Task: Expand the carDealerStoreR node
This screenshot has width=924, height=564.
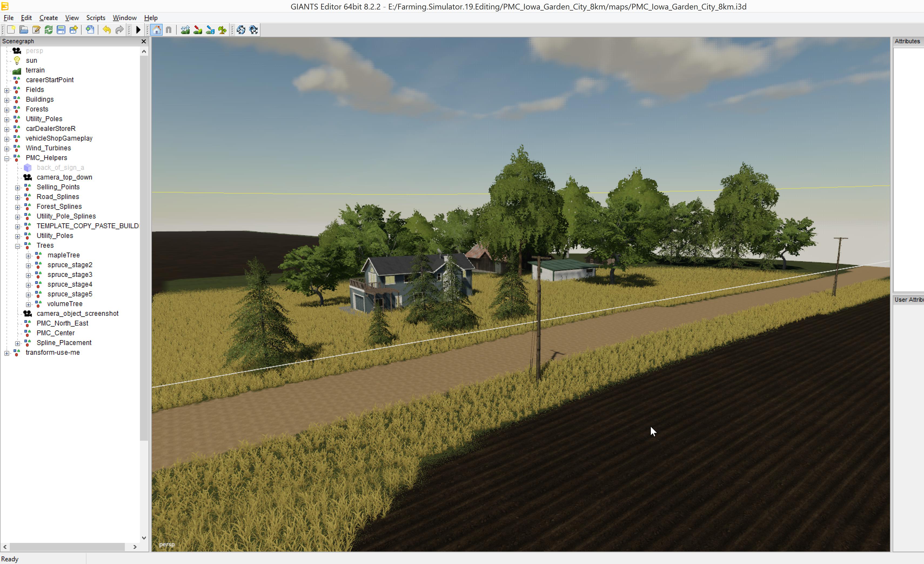Action: [x=7, y=130]
